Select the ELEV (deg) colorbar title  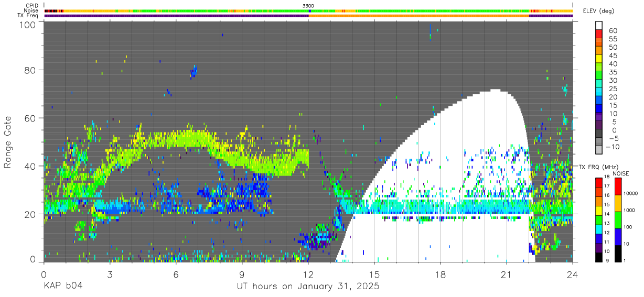[599, 11]
